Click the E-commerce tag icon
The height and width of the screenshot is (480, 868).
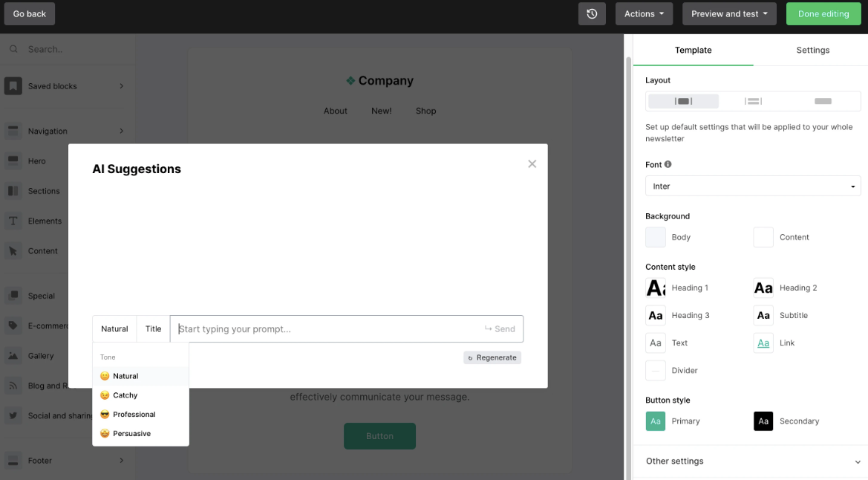(x=13, y=325)
